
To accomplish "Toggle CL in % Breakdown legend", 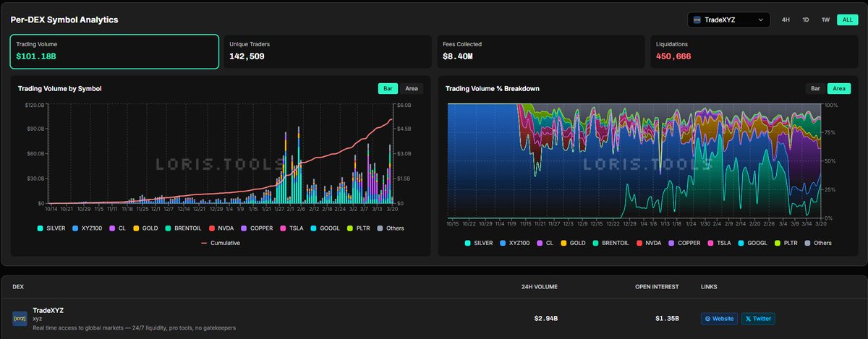I will [545, 243].
